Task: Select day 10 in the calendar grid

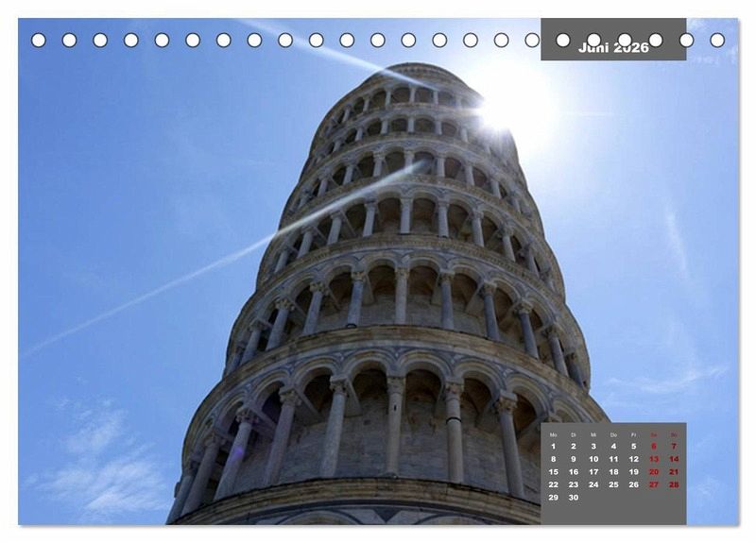Action: coord(593,459)
